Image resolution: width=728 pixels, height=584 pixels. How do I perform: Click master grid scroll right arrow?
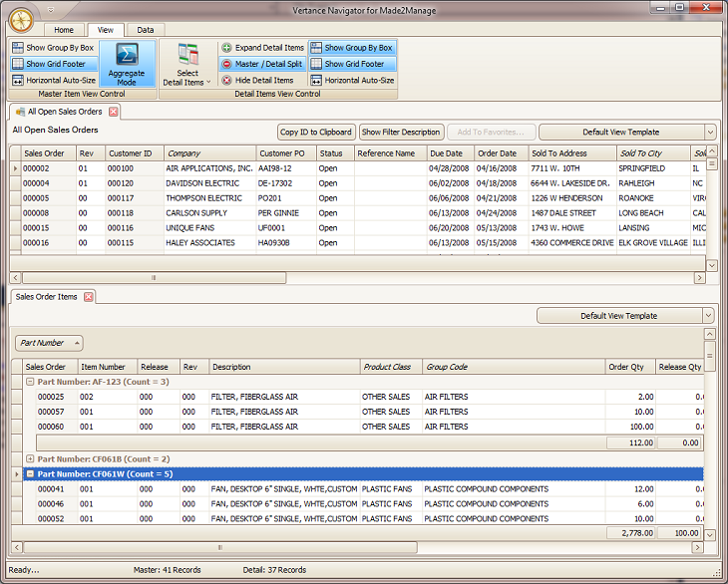click(x=699, y=278)
